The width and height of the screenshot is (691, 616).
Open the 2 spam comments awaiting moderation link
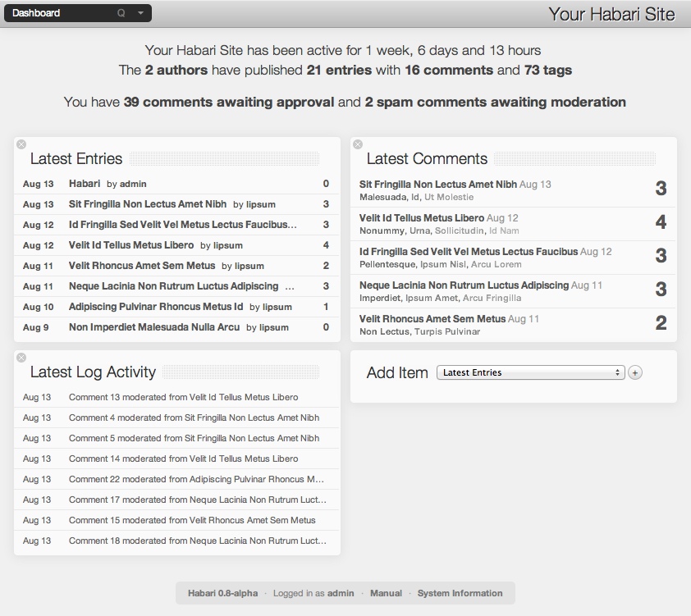tap(494, 103)
